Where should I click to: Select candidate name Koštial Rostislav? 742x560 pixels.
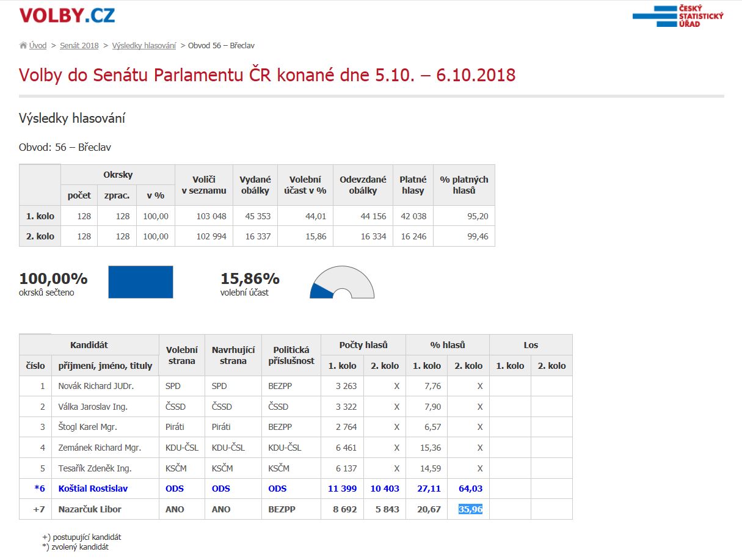click(x=93, y=489)
